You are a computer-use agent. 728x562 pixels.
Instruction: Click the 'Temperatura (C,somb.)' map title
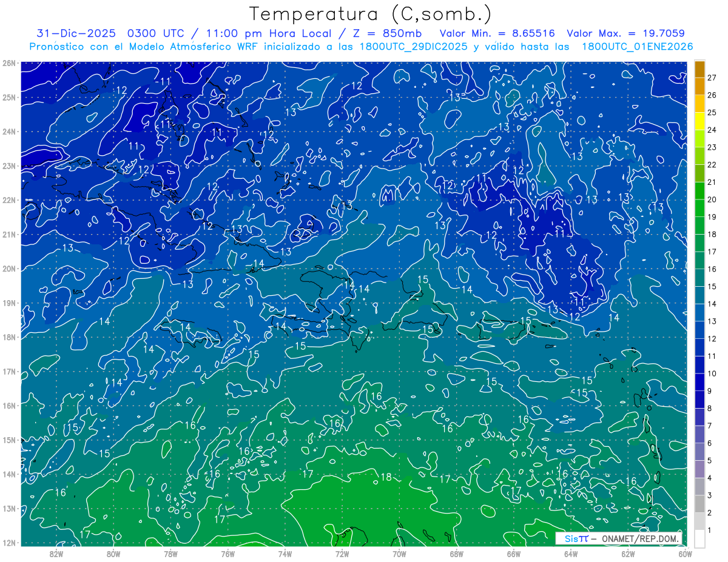371,14
